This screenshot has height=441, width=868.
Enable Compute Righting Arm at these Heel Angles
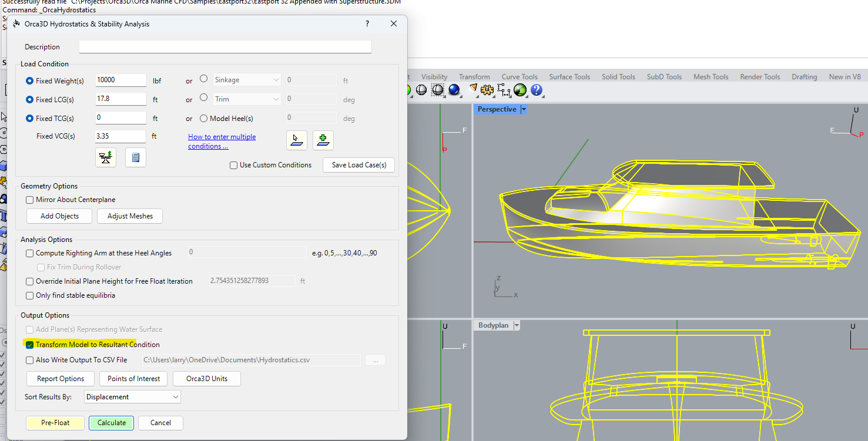(30, 254)
